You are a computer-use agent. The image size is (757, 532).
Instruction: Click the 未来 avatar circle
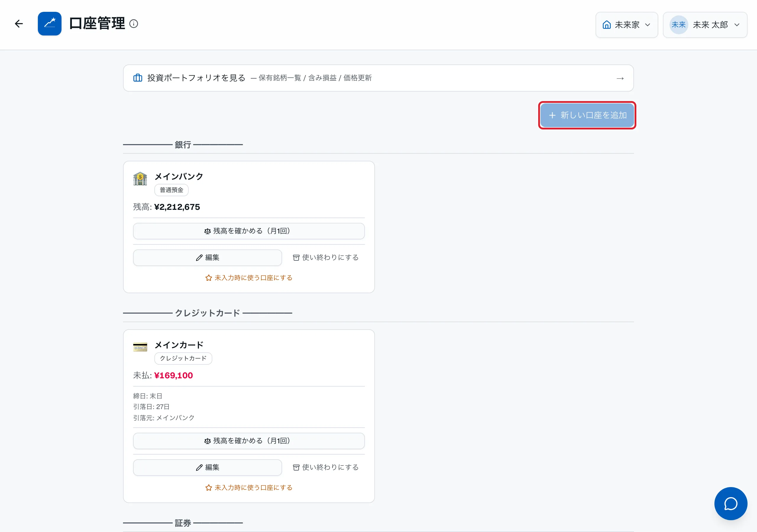(679, 25)
